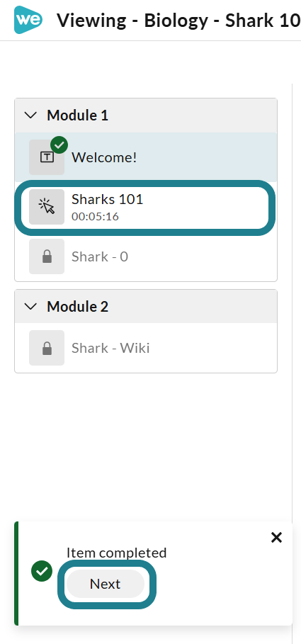Go to the Next item
The width and height of the screenshot is (301, 644).
[x=106, y=584]
